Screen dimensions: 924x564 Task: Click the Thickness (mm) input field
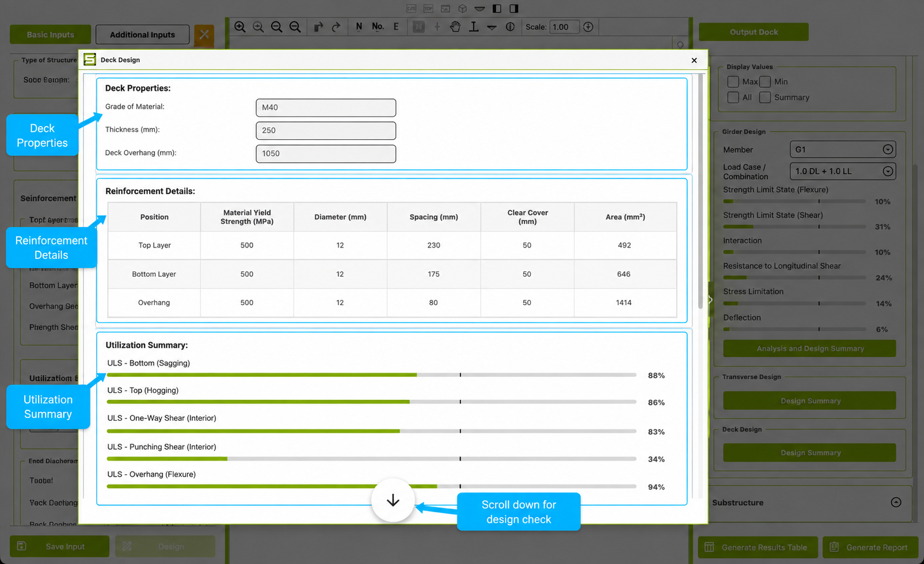click(x=326, y=131)
